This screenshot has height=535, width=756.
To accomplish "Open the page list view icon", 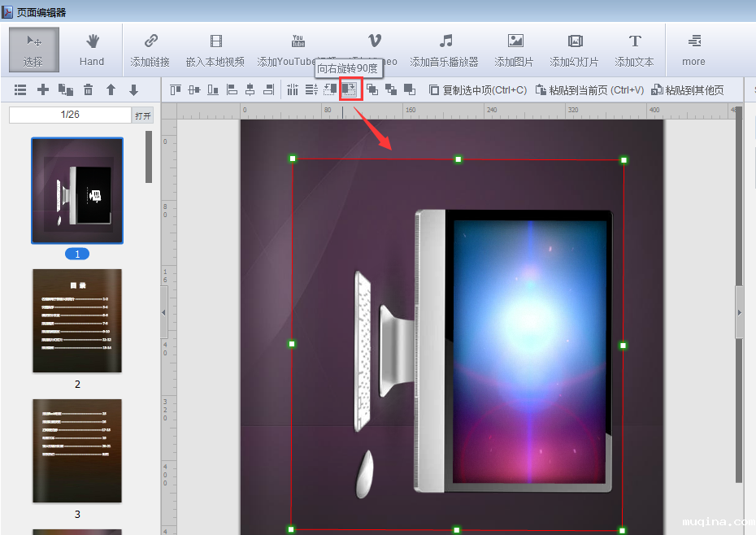I will point(20,90).
